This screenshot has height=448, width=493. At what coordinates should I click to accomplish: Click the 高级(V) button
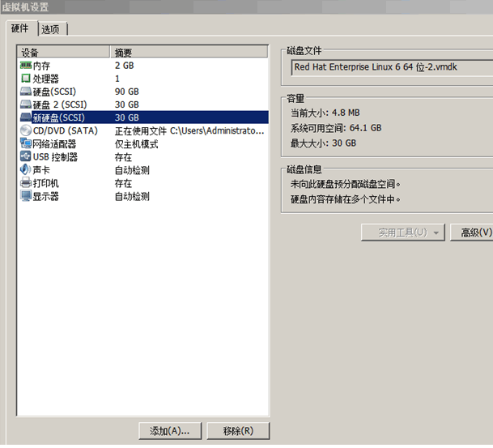click(472, 233)
